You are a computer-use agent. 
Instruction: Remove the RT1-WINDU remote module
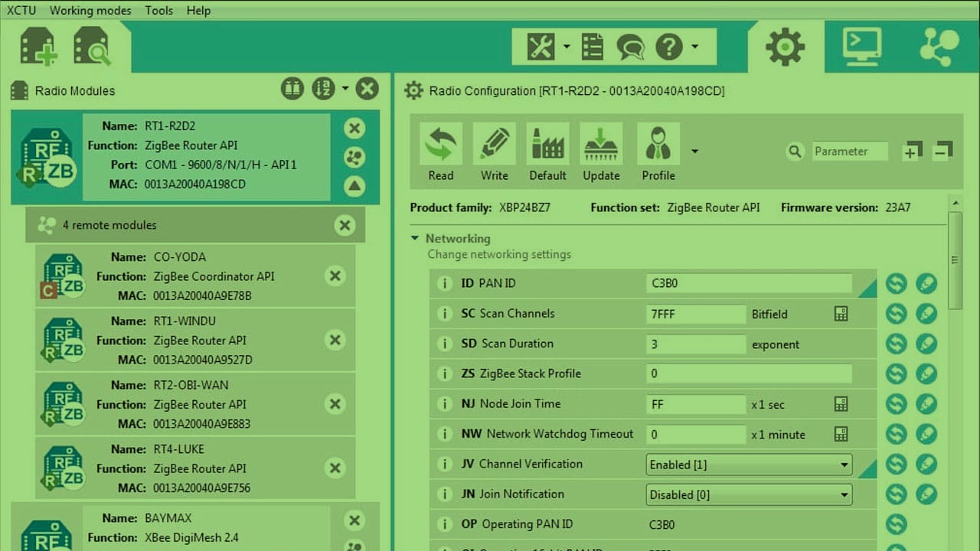point(335,340)
